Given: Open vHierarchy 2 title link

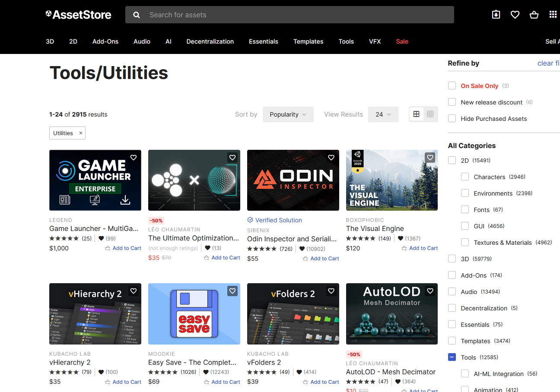Looking at the screenshot, I should tap(70, 362).
